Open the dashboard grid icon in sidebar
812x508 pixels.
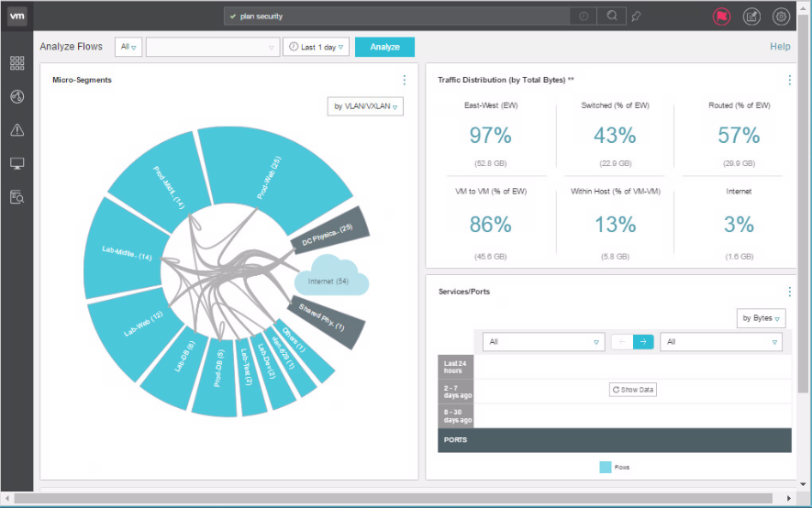coord(17,63)
